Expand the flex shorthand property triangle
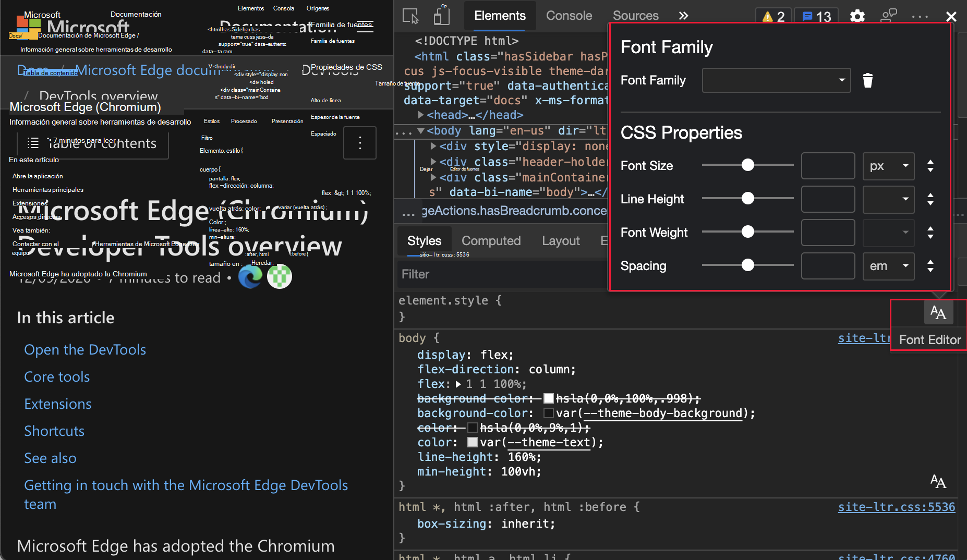 tap(458, 384)
